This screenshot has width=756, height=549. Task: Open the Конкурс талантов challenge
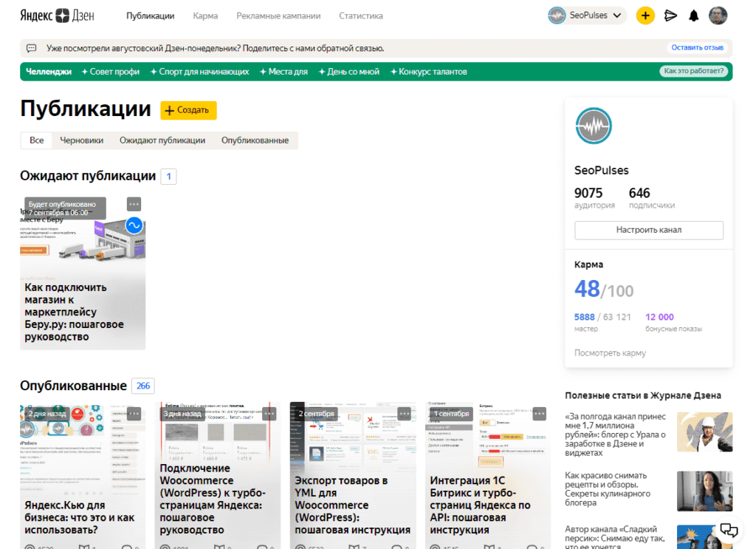pos(429,72)
